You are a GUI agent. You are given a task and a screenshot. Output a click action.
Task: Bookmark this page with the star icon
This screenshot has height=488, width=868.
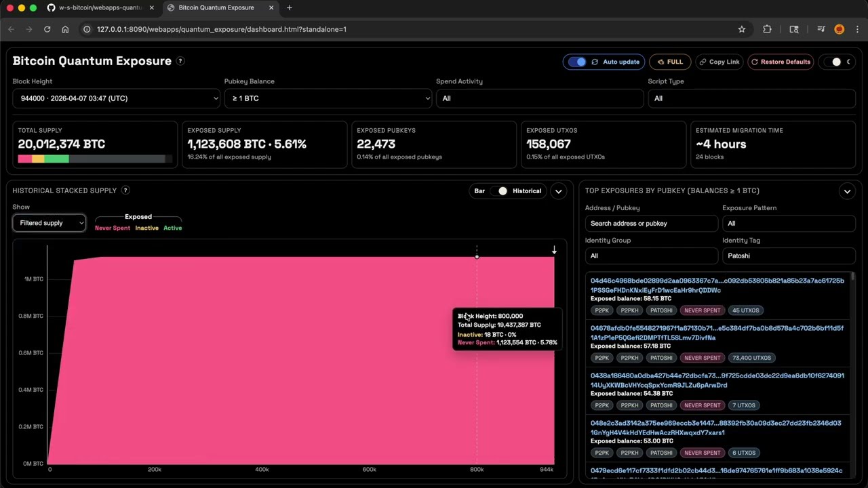coord(742,29)
